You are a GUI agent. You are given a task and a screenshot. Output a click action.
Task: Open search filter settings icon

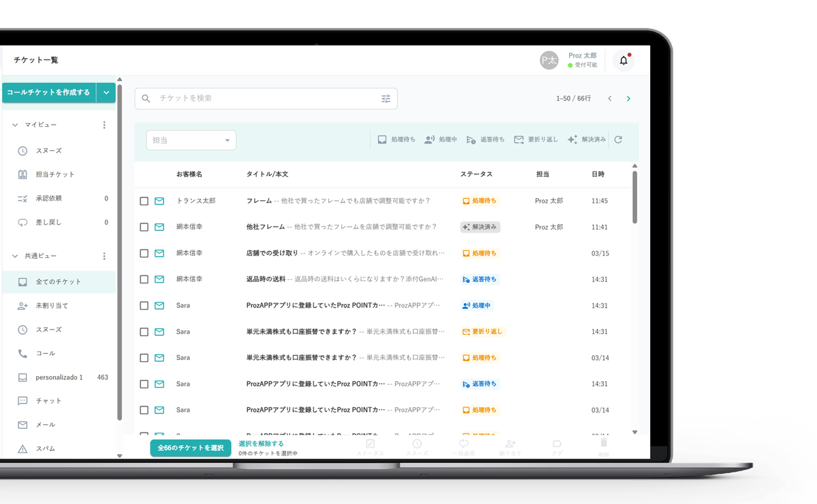tap(386, 99)
